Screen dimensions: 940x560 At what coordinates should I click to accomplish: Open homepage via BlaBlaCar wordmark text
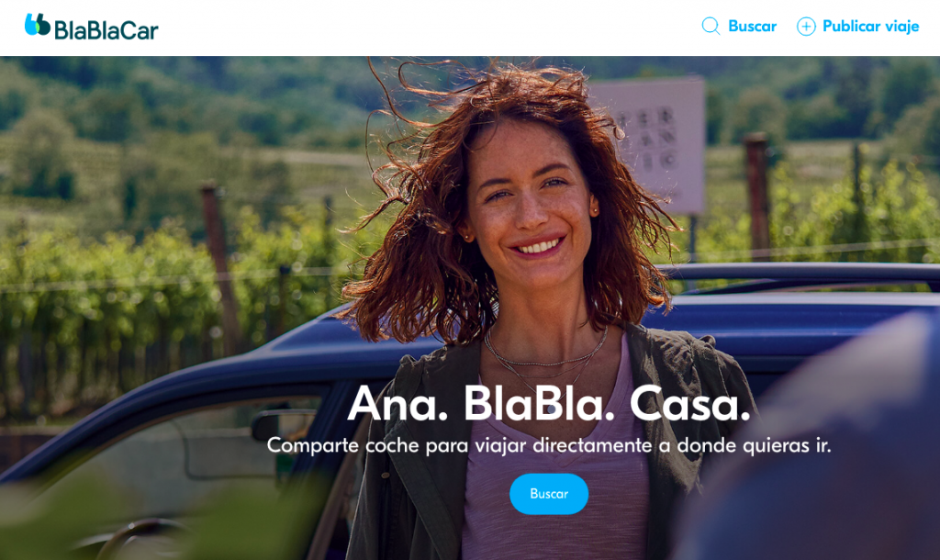[106, 30]
